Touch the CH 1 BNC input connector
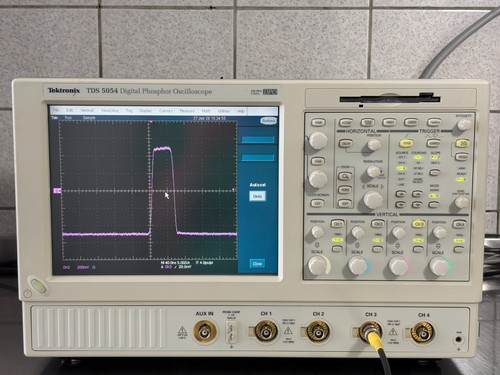500x375 pixels. coord(266,332)
